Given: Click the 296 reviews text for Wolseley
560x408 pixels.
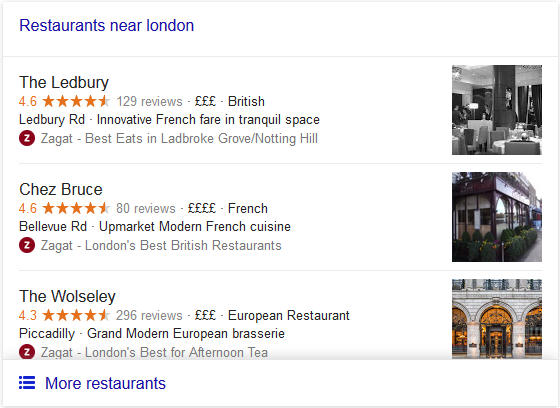Looking at the screenshot, I should click(149, 315).
